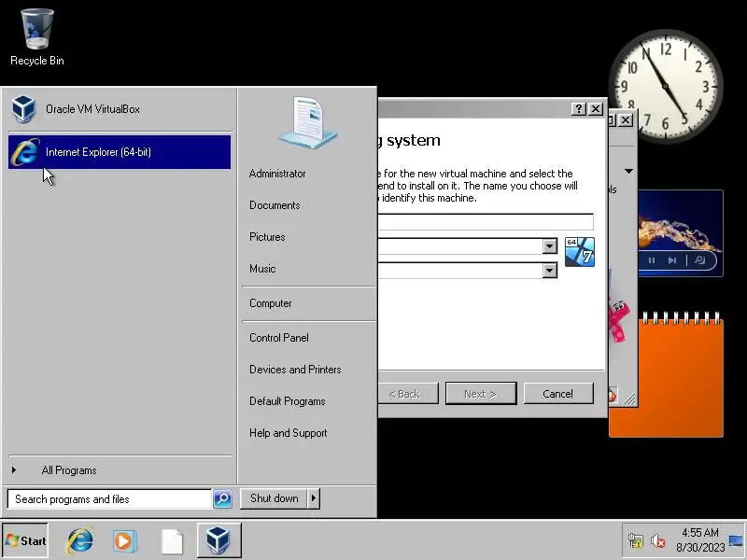Click the Show desktop tray icon

pos(736,540)
